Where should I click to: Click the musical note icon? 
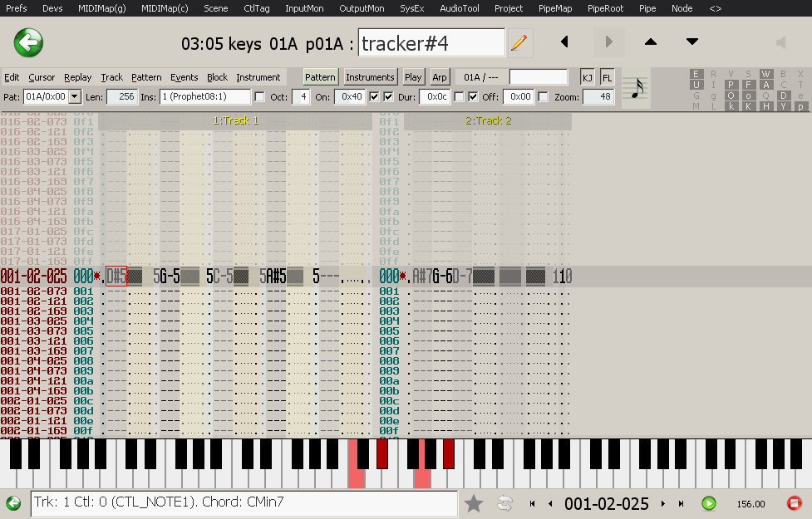pos(637,87)
